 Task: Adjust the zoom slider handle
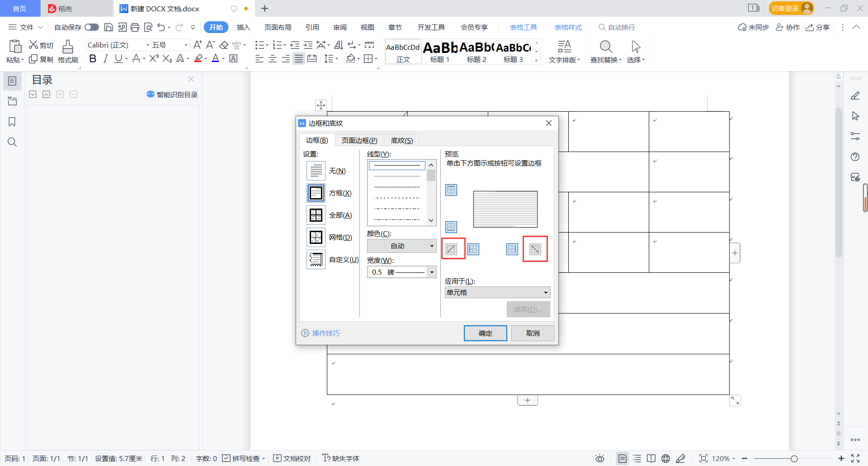(x=794, y=459)
